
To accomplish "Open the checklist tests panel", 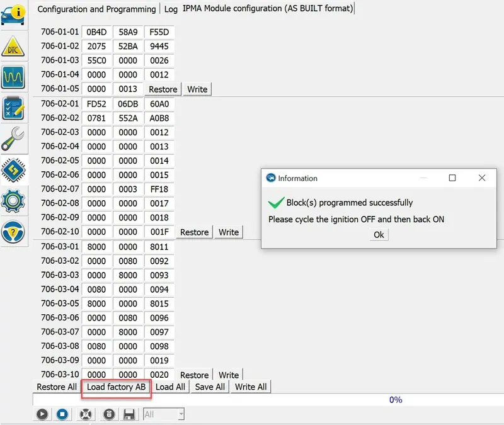I will click(x=13, y=108).
